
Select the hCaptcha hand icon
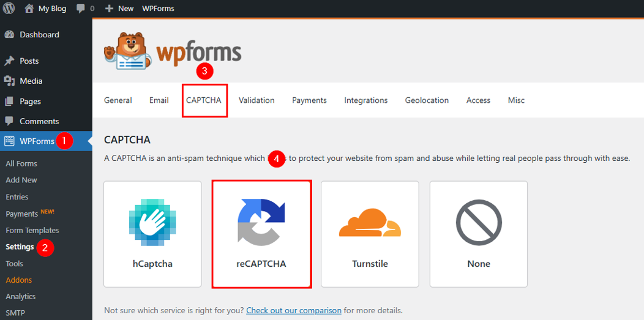click(152, 222)
